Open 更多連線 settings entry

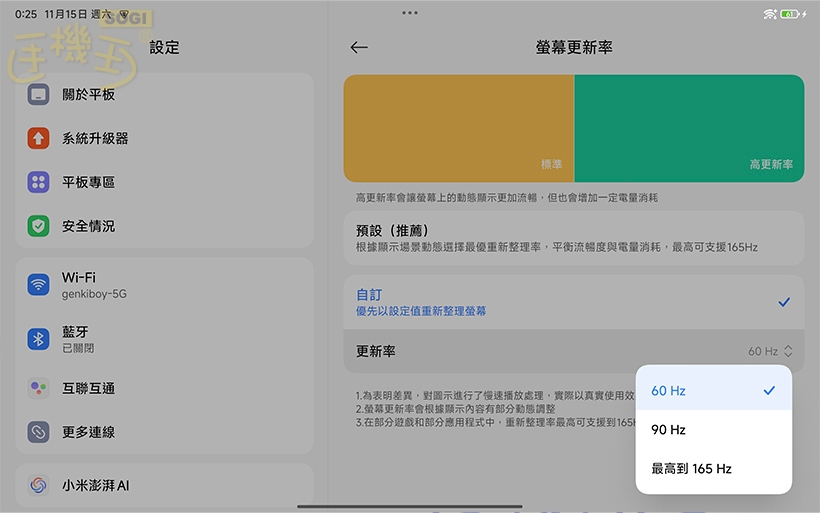(x=164, y=432)
